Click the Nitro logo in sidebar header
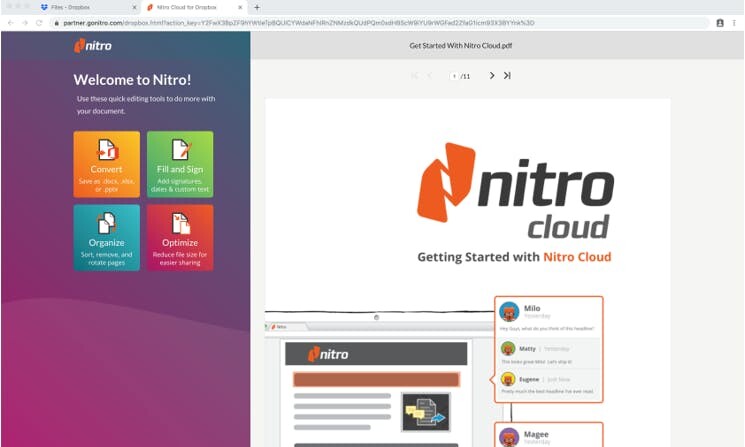Image resolution: width=745 pixels, height=447 pixels. click(92, 45)
